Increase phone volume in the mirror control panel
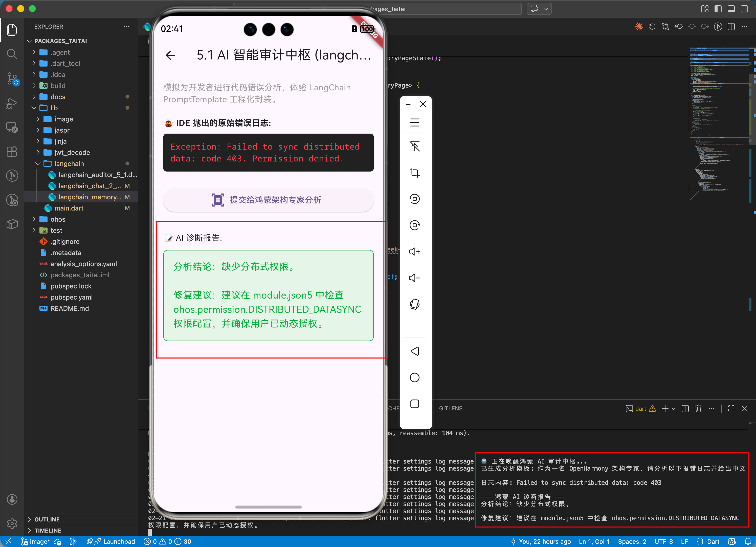This screenshot has height=547, width=756. click(414, 251)
